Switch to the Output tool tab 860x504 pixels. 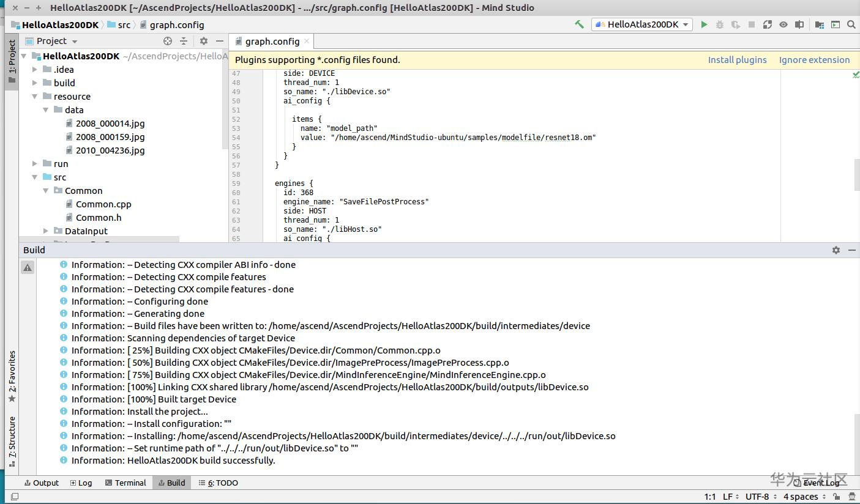pos(41,483)
